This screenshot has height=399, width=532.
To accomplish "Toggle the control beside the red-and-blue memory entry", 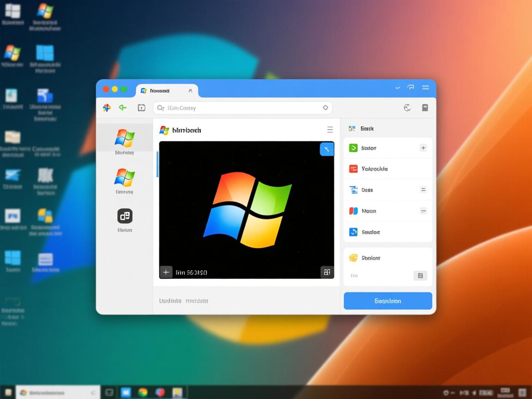I will [x=423, y=211].
